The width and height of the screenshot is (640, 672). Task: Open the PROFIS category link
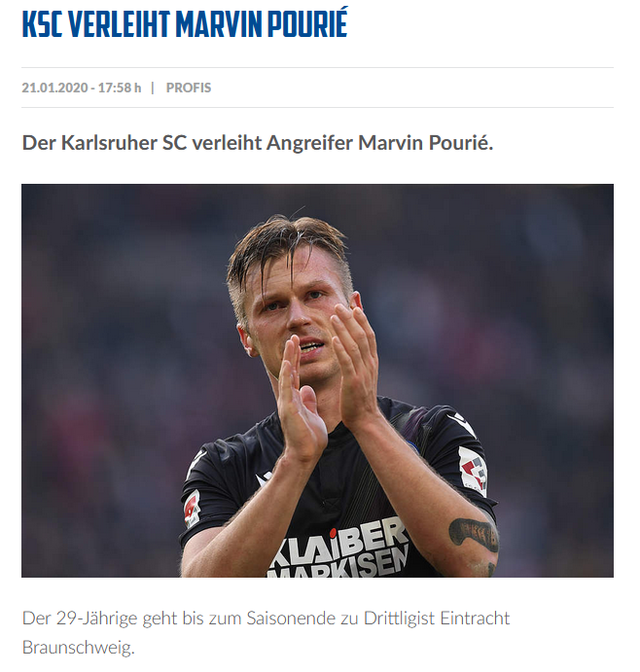[x=189, y=88]
